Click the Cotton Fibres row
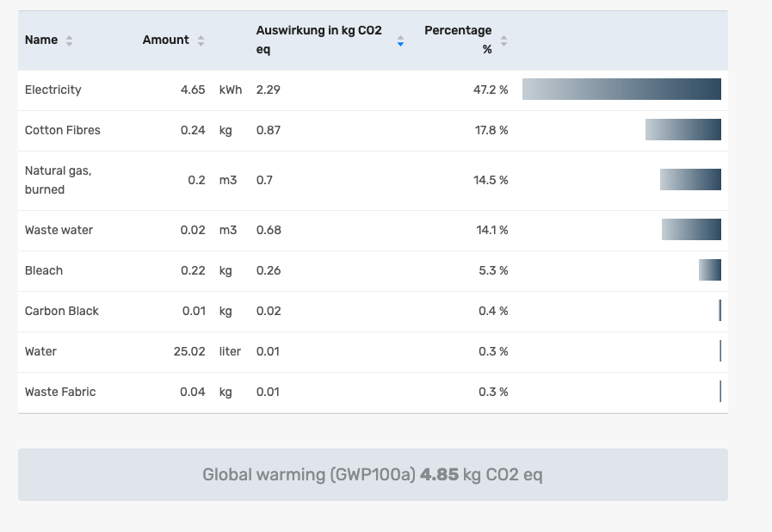 (x=63, y=130)
